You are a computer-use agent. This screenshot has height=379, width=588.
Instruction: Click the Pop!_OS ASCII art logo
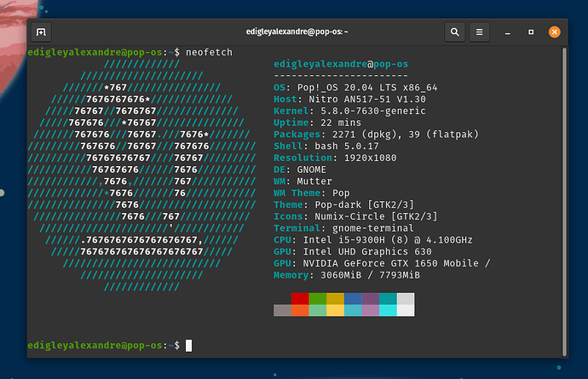click(141, 175)
